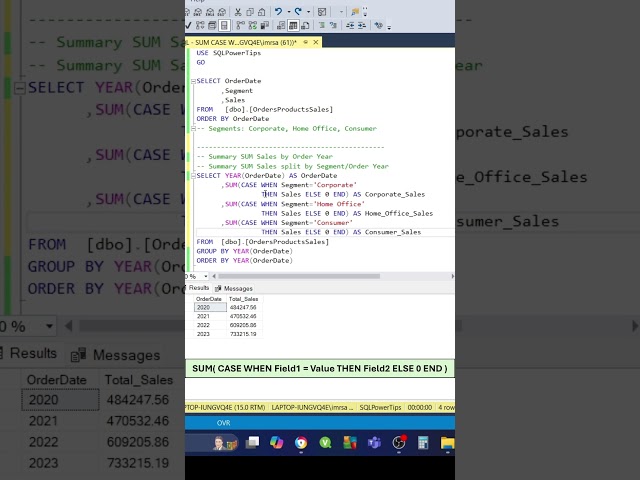Select the 609205.86 sales cell
Screen dimensions: 640x480
[x=244, y=325]
